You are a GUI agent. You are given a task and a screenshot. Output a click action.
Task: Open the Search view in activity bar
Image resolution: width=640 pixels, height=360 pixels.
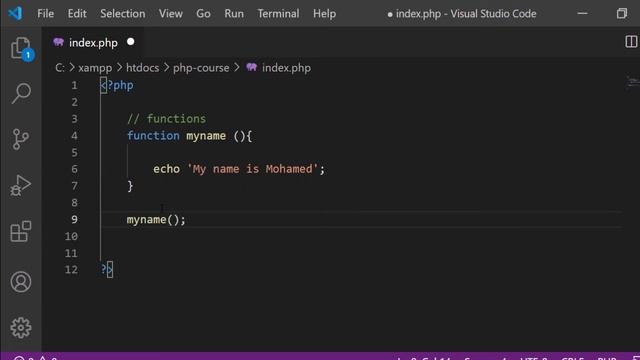tap(21, 93)
